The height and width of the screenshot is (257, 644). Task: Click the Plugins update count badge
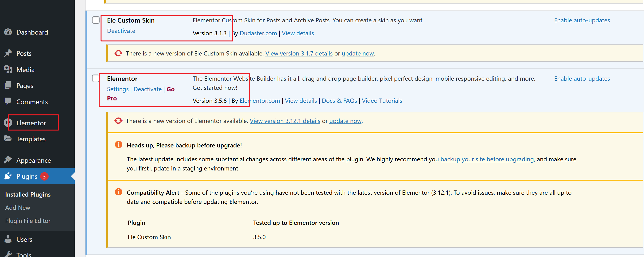44,176
